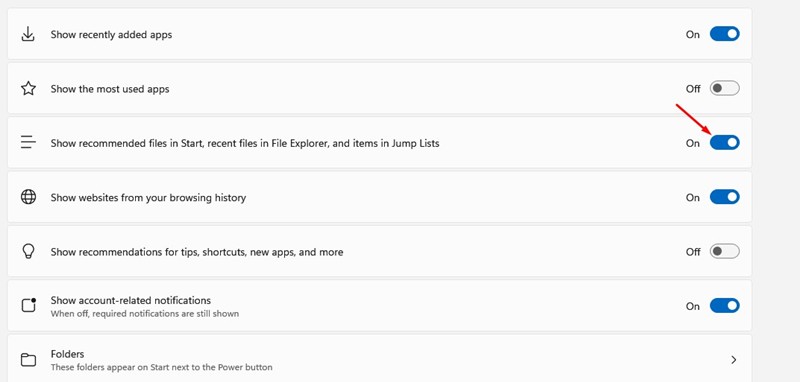Screen dimensions: 800x382
Task: Click the Off status of tips recommendations
Action: tap(693, 252)
